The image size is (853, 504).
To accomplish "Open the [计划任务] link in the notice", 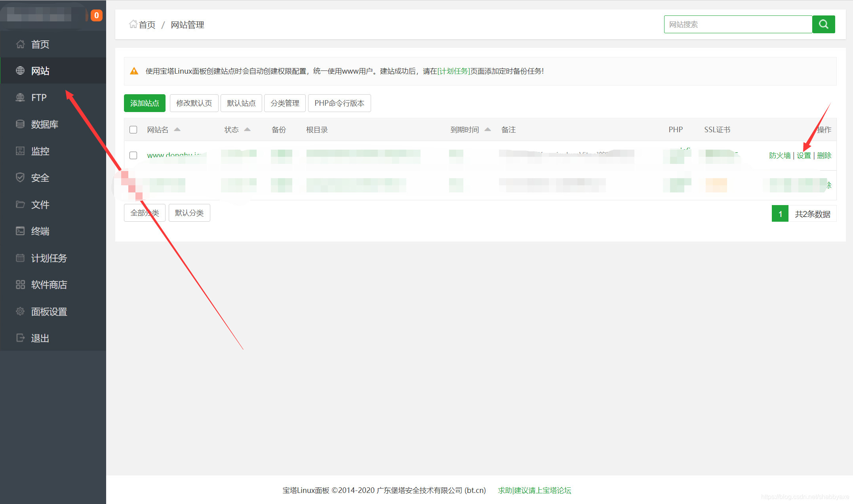I will point(453,71).
